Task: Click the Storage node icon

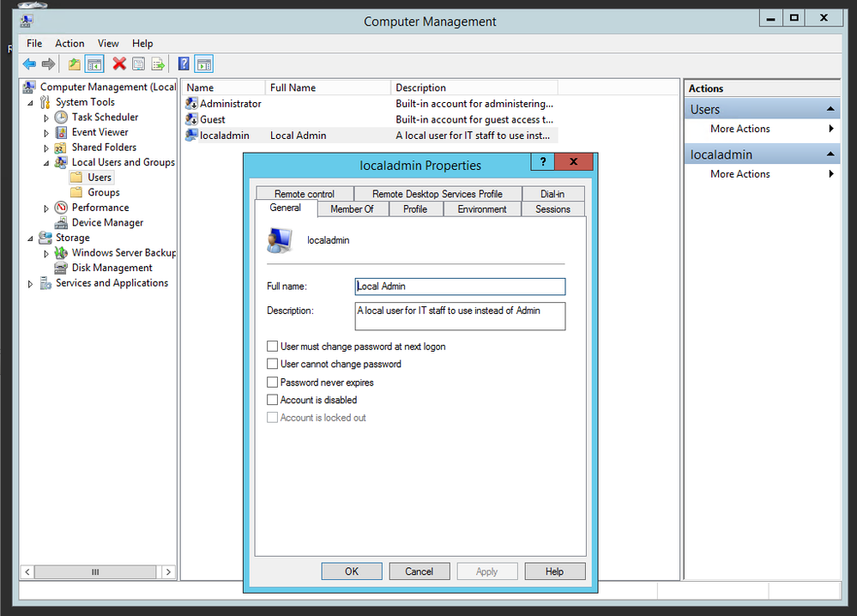Action: [45, 238]
